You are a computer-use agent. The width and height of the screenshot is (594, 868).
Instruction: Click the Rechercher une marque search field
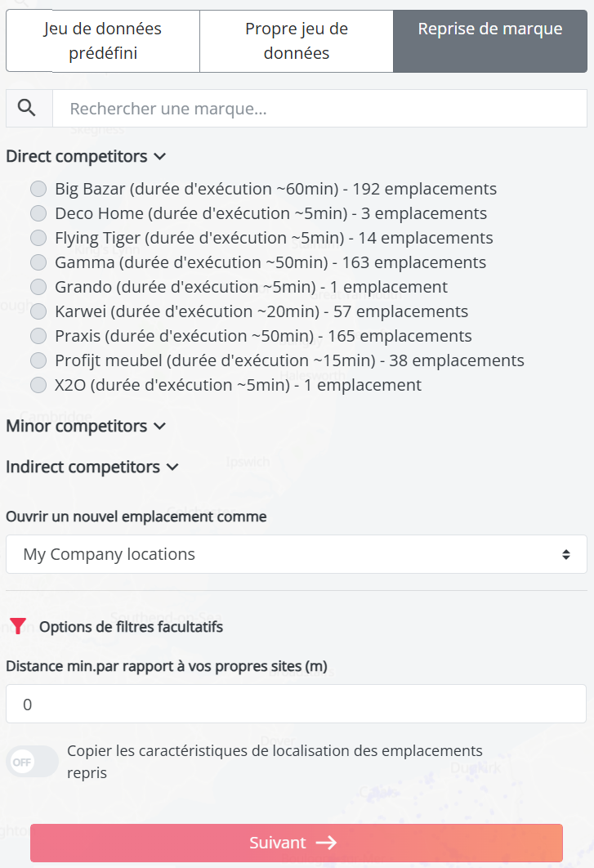[x=319, y=109]
